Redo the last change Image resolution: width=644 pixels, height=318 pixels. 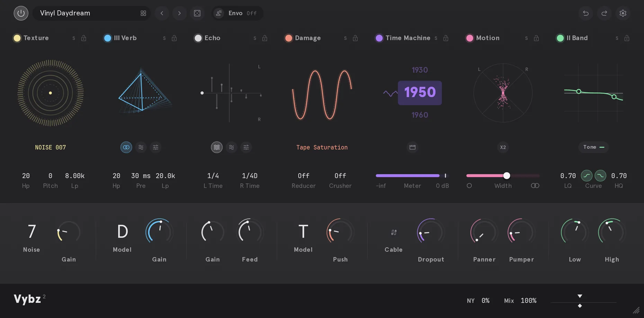click(x=604, y=13)
